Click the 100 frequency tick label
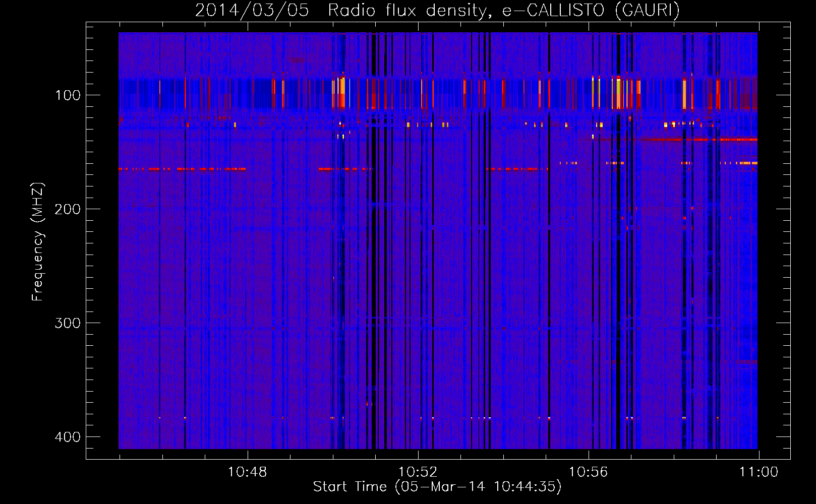Screen dimensions: 816x504 pos(68,95)
